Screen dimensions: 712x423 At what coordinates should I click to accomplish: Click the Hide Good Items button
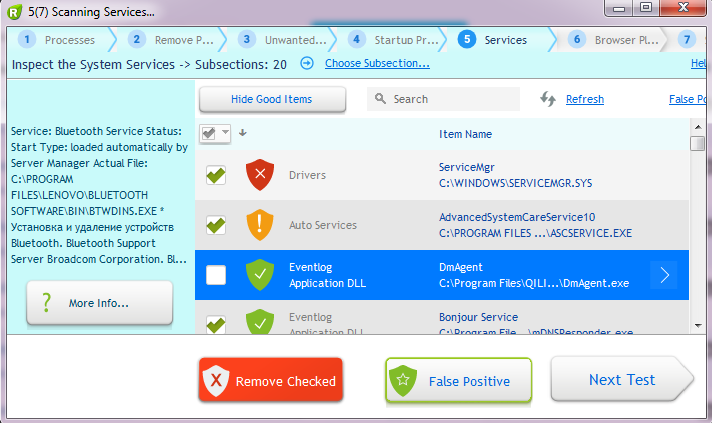(272, 99)
